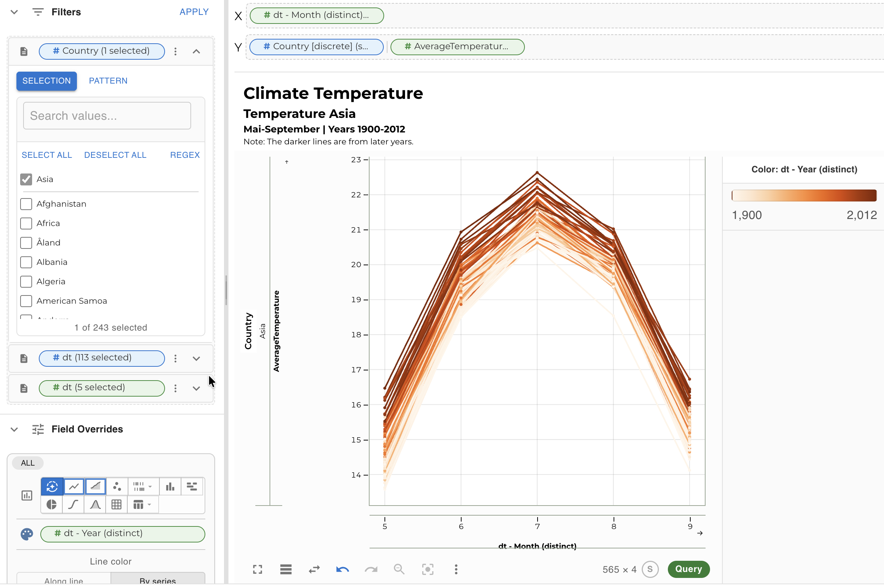This screenshot has width=884, height=588.
Task: Choose the Along line color option
Action: (x=64, y=579)
